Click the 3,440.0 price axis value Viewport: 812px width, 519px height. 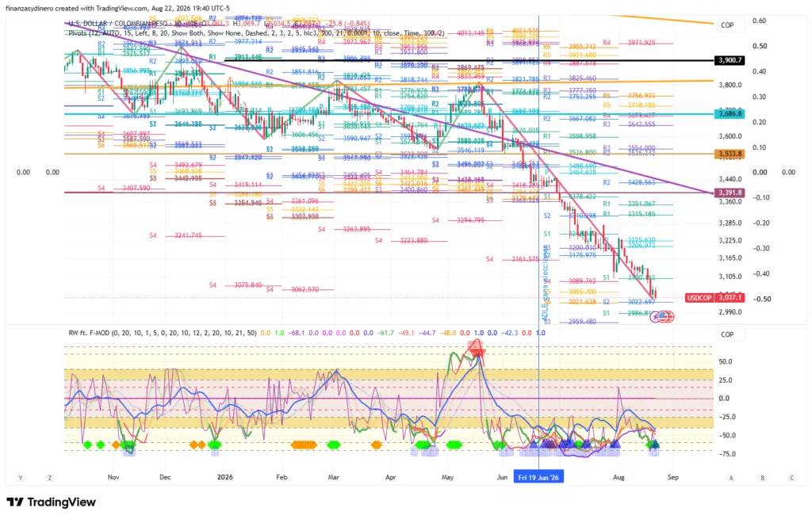pos(730,179)
